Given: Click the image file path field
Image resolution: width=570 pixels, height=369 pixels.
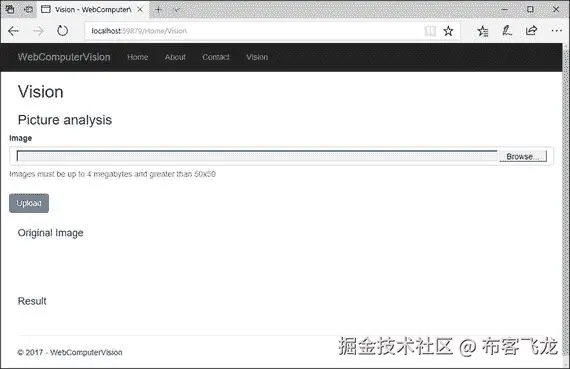Looking at the screenshot, I should 257,156.
